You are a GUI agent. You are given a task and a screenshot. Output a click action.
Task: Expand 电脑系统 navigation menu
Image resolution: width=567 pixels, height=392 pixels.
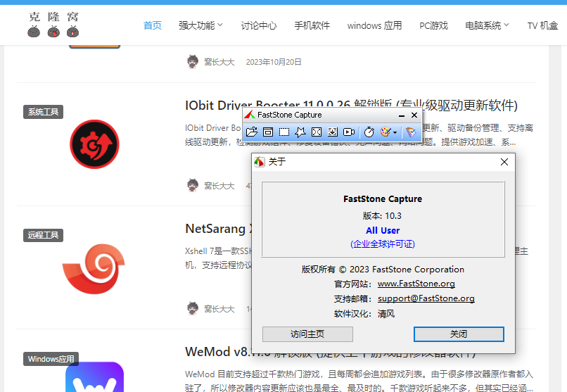pyautogui.click(x=487, y=25)
